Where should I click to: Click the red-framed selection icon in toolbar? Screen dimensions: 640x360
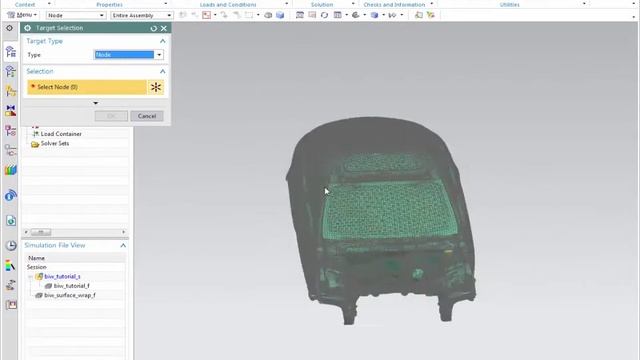207,15
